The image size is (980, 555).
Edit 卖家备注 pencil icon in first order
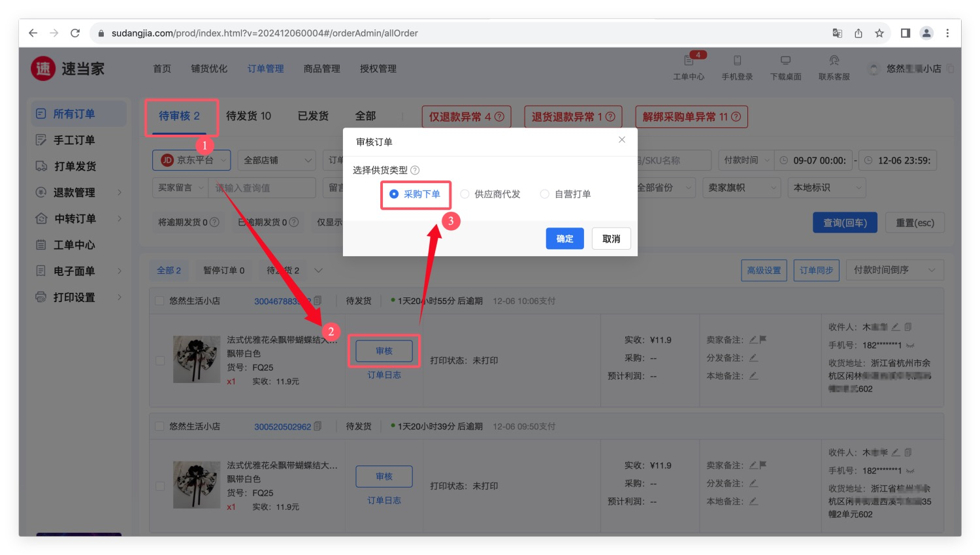coord(753,340)
